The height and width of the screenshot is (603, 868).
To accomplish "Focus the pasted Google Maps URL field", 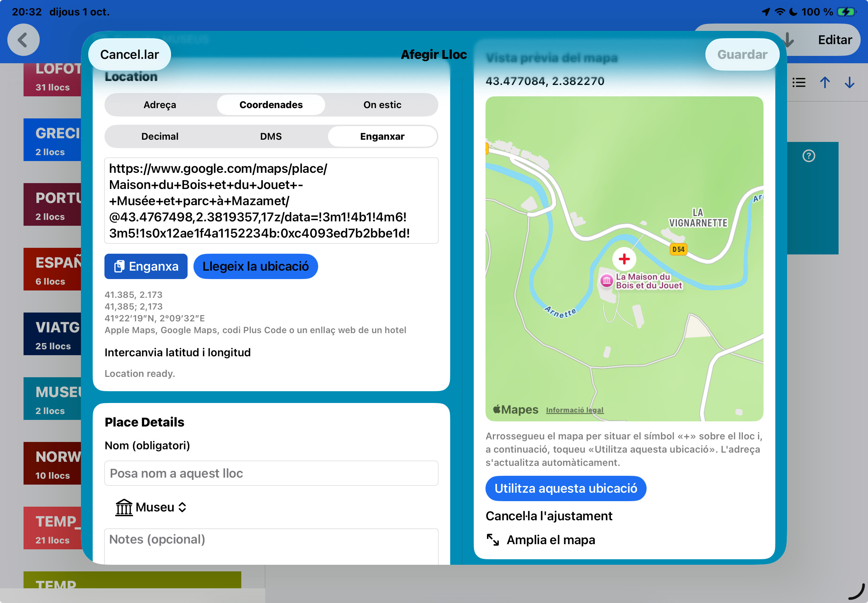I will point(271,201).
